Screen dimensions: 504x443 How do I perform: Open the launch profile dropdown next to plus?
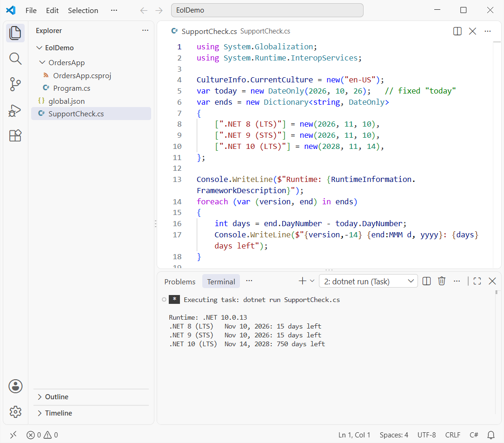[x=312, y=281]
